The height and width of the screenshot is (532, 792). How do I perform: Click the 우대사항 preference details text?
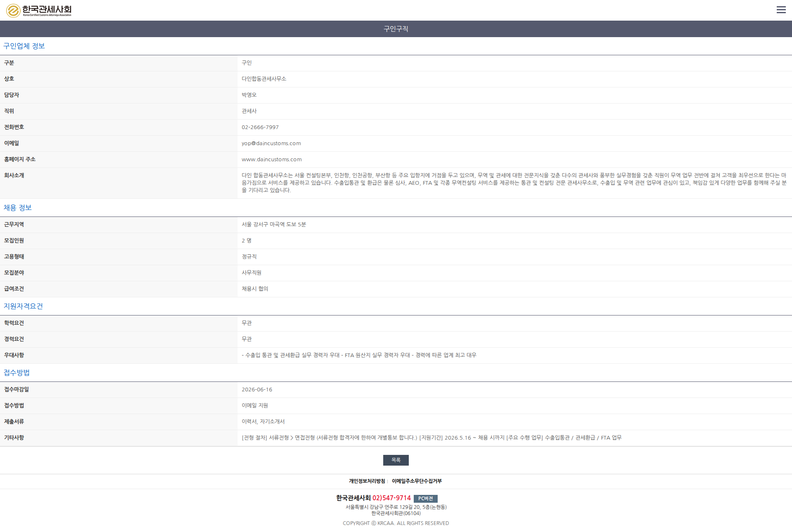[x=359, y=355]
